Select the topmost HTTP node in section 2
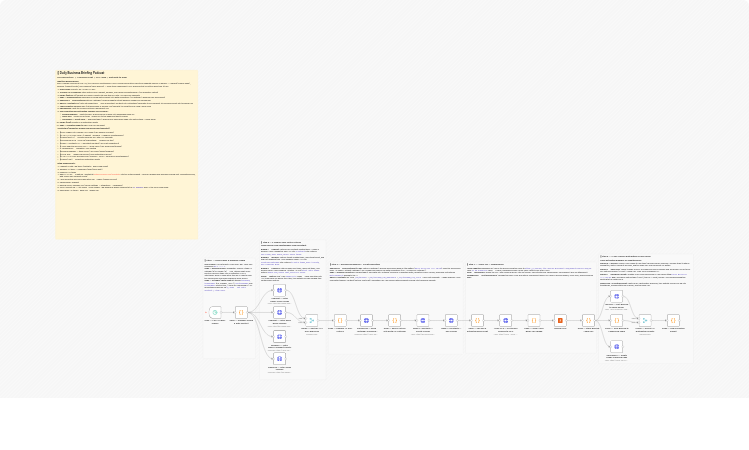This screenshot has width=749, height=450. [279, 290]
